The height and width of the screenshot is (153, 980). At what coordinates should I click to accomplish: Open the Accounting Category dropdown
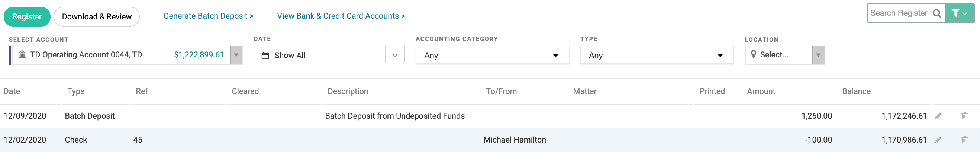tap(492, 55)
